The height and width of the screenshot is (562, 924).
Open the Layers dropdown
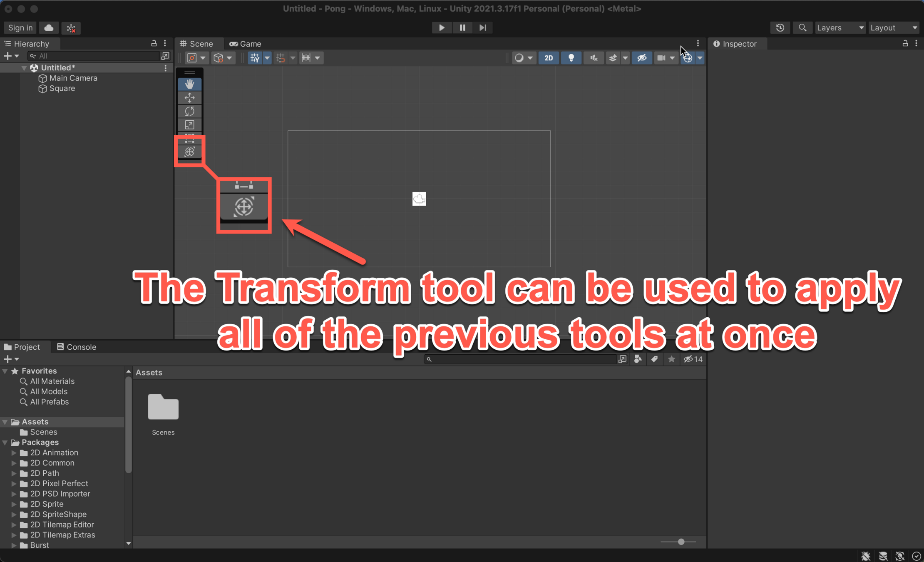point(839,28)
